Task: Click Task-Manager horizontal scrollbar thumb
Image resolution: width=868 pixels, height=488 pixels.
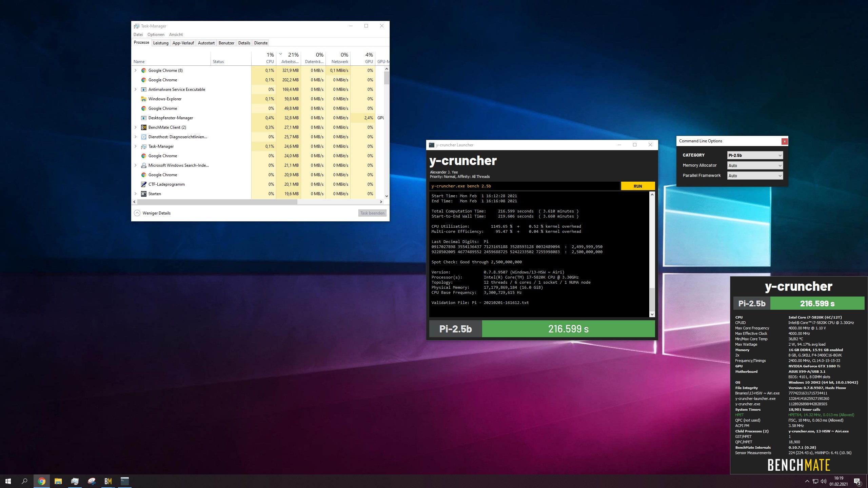Action: [217, 202]
